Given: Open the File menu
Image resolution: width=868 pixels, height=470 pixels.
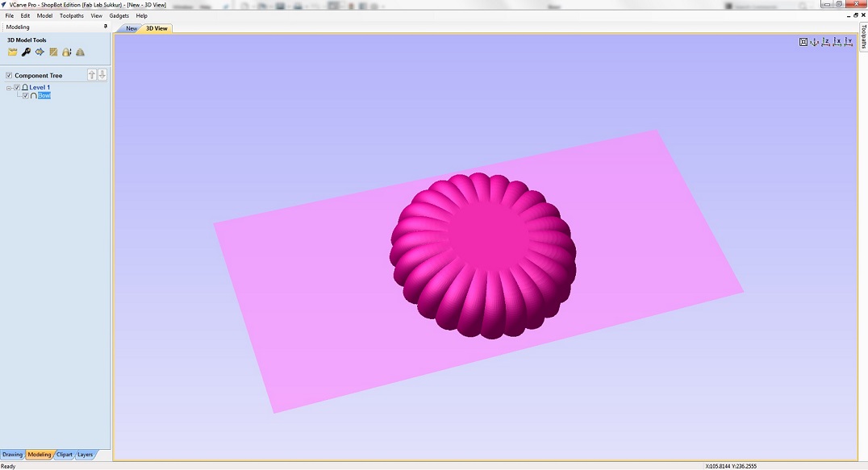Looking at the screenshot, I should [x=10, y=15].
